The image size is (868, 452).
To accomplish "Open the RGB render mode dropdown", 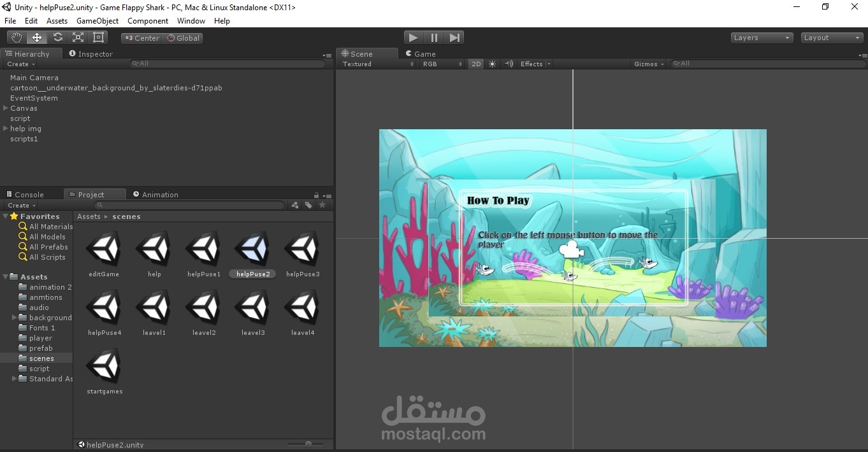I will [442, 64].
